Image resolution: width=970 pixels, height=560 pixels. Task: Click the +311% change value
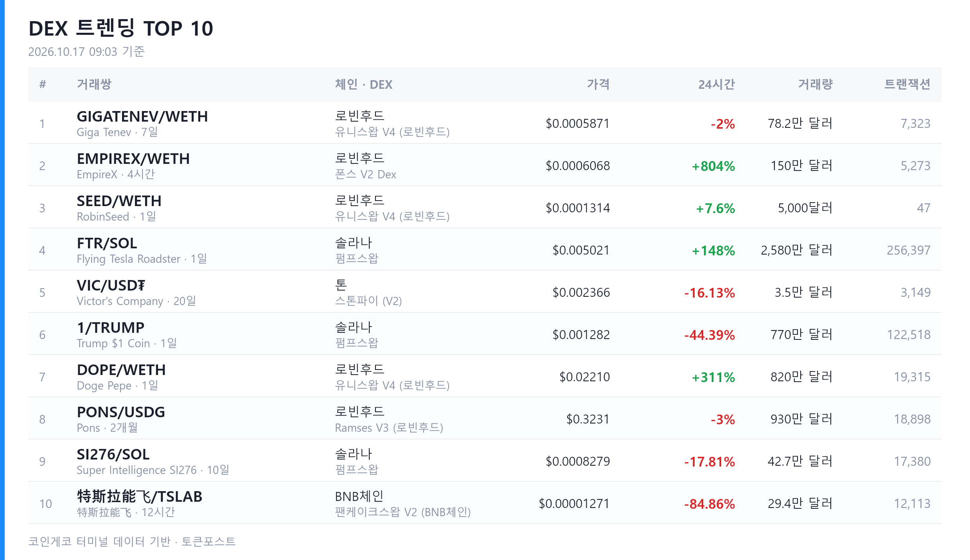(713, 377)
